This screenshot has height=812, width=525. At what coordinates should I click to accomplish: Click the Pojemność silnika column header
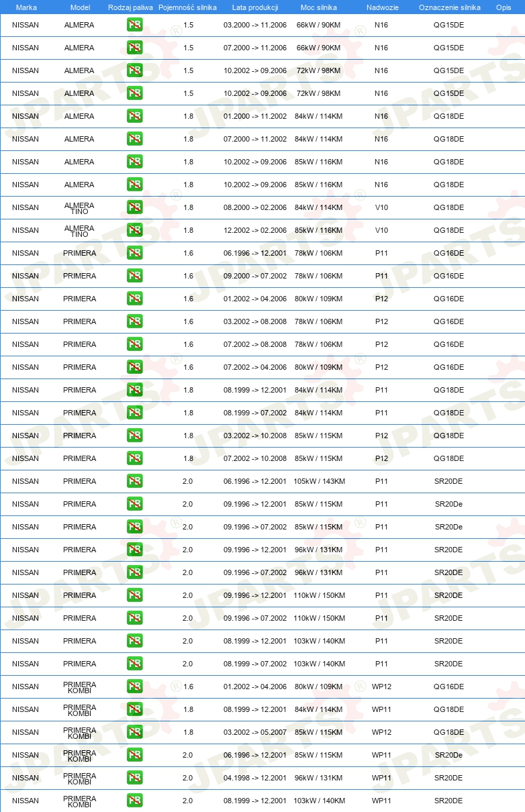pyautogui.click(x=187, y=7)
